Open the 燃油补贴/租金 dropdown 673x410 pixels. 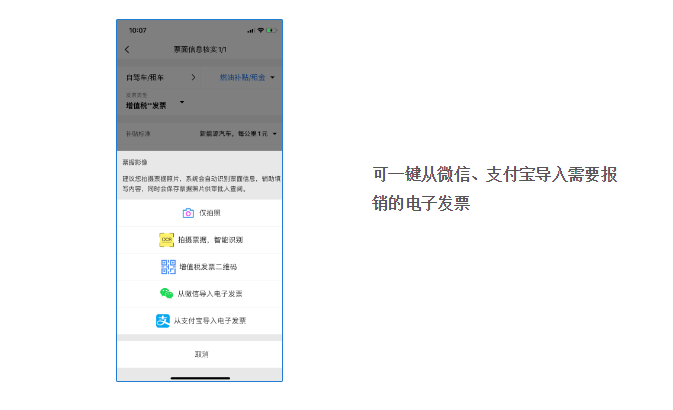coord(246,77)
